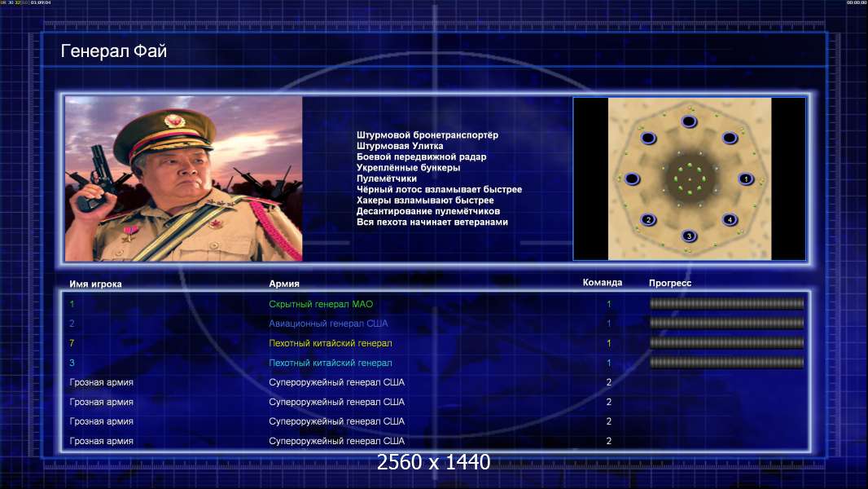Click the Генерал Фай title text

click(x=114, y=51)
